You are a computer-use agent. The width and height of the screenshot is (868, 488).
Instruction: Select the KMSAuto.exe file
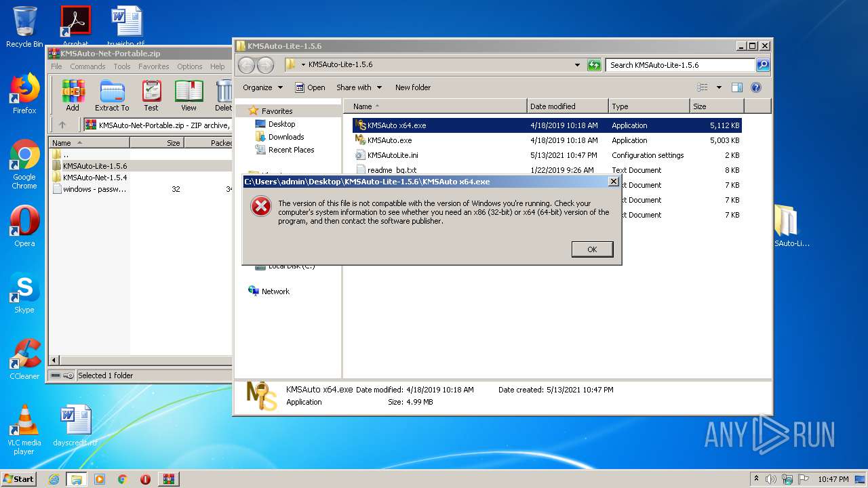[547, 140]
